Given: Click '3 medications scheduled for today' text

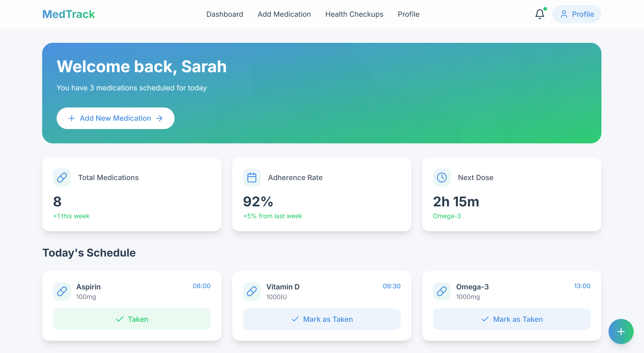Looking at the screenshot, I should (148, 88).
